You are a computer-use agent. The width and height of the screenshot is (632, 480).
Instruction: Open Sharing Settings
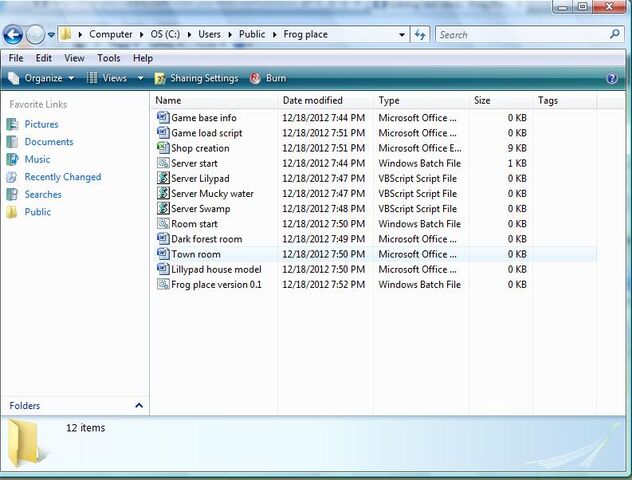pyautogui.click(x=197, y=78)
